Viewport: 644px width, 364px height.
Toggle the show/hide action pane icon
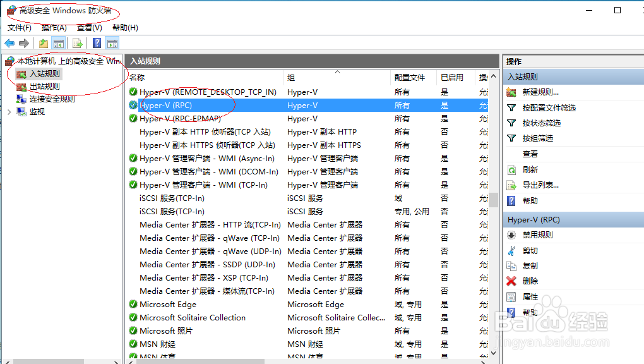[x=112, y=43]
